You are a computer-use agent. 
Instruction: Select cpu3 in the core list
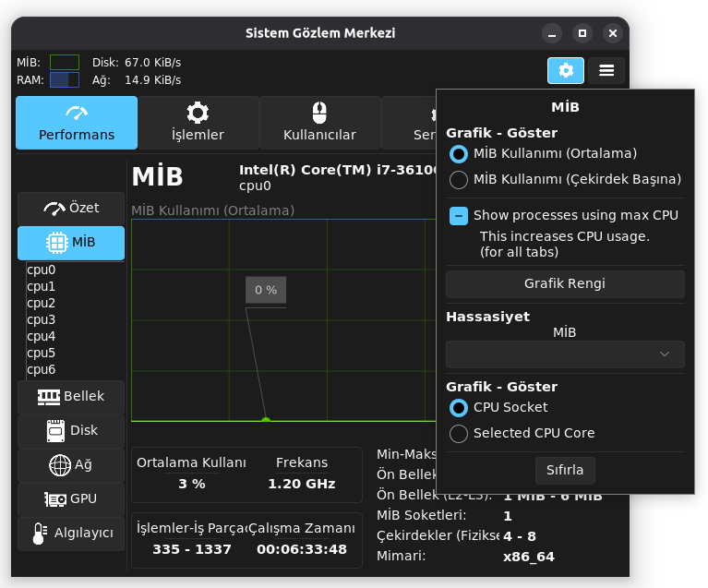pos(42,319)
